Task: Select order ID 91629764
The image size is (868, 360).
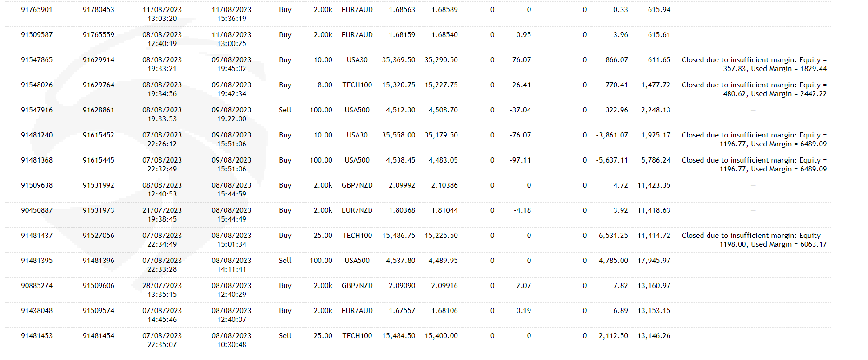Action: pos(99,85)
